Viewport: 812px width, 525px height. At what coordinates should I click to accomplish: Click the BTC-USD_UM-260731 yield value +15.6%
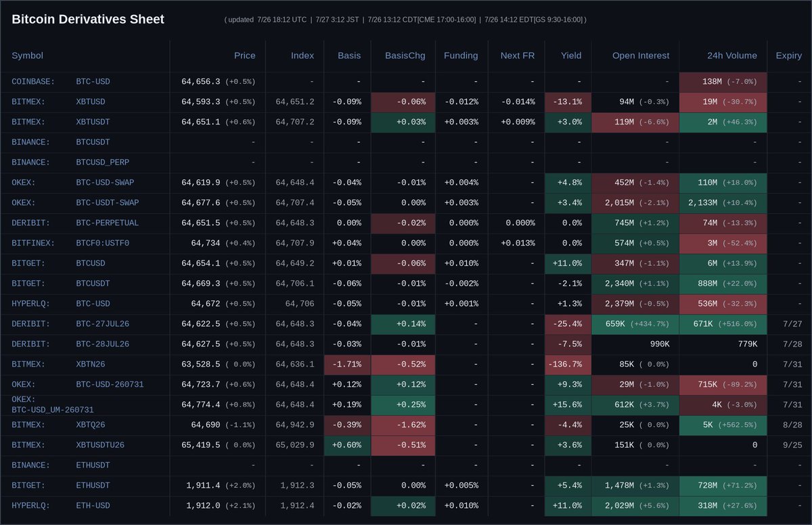pos(567,405)
